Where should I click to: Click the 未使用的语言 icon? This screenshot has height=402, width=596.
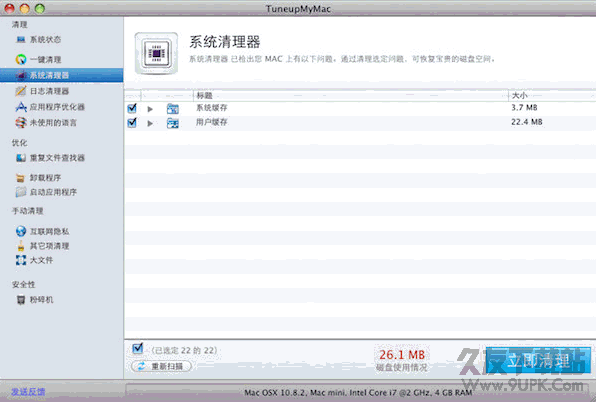point(21,123)
